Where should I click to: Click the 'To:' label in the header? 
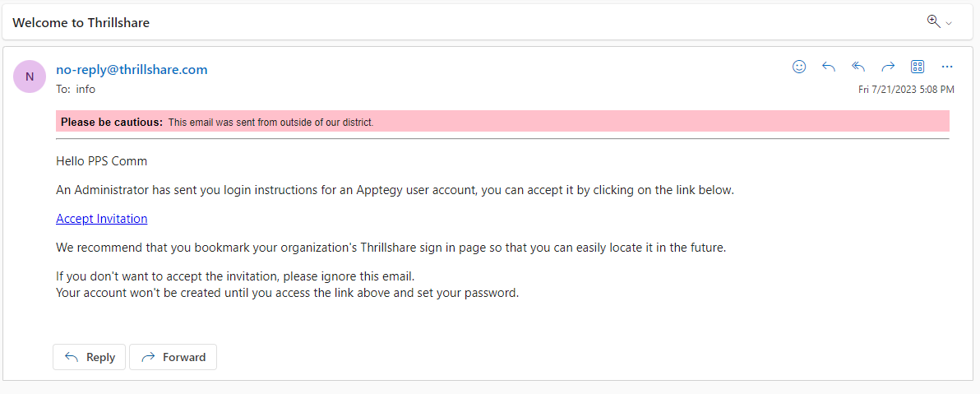pyautogui.click(x=63, y=89)
